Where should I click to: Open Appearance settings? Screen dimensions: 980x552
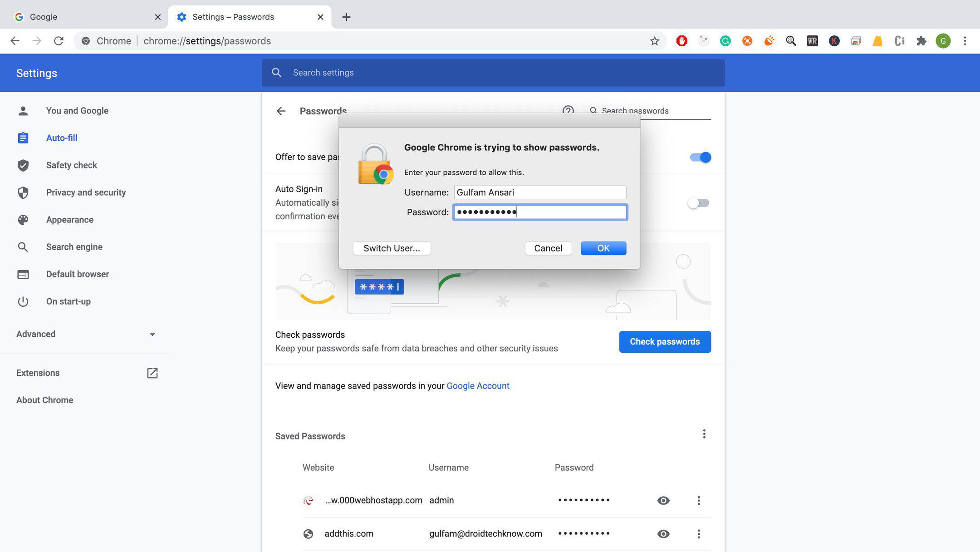[x=70, y=220]
